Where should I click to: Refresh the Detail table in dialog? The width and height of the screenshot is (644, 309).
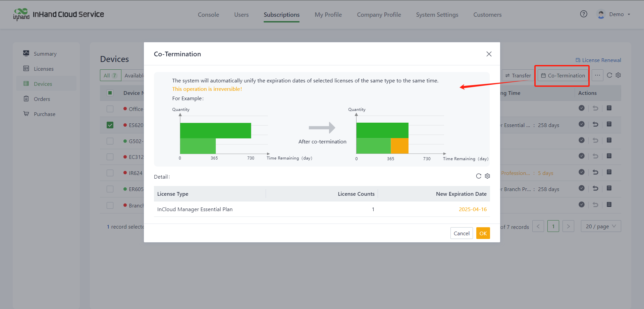coord(479,176)
